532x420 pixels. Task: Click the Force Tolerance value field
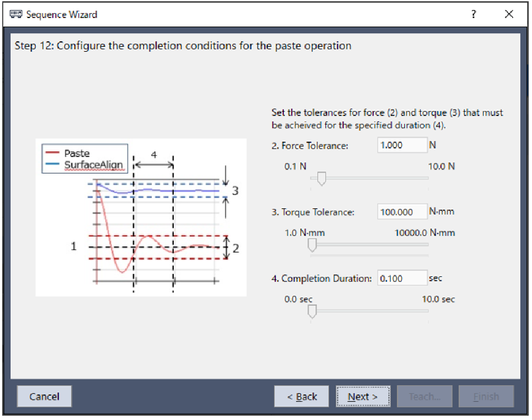(402, 145)
